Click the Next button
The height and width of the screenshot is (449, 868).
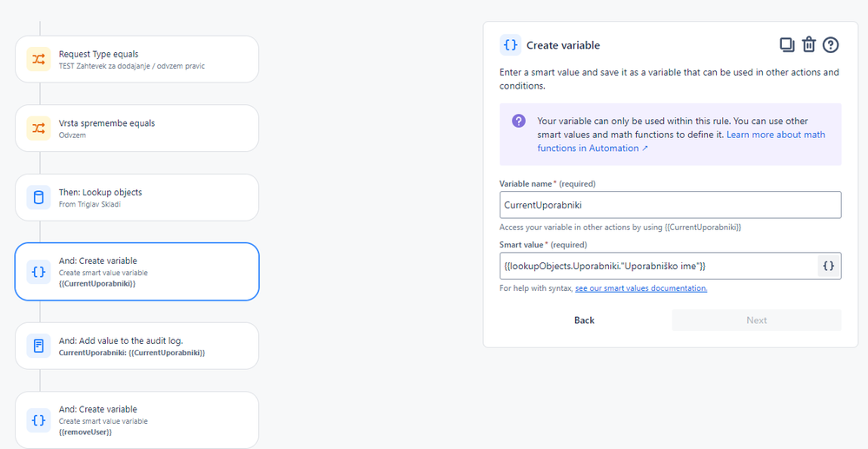point(756,320)
